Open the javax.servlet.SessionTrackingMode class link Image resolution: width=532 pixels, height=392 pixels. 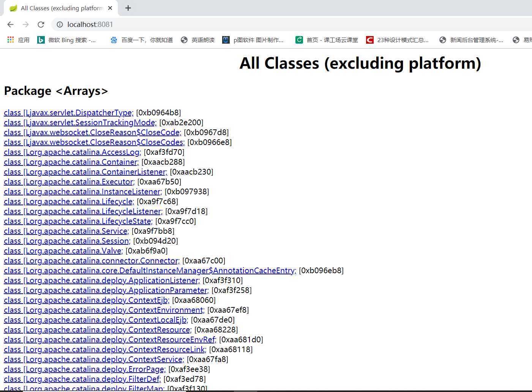[80, 123]
